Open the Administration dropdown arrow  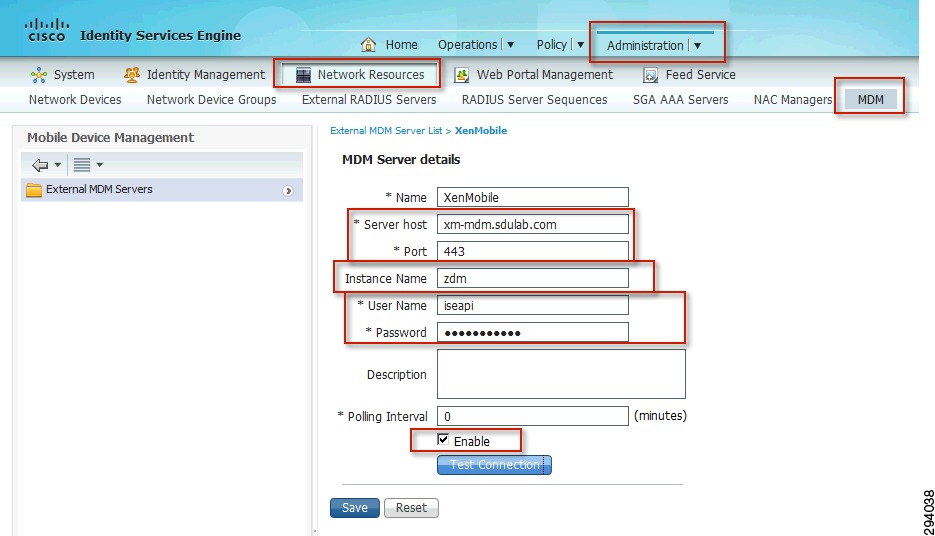click(x=697, y=46)
